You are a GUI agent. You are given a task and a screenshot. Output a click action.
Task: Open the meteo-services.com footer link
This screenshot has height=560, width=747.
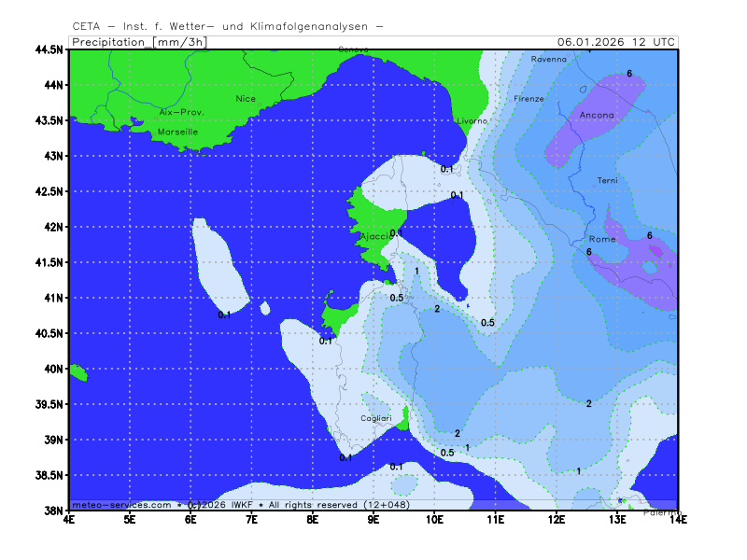[121, 504]
